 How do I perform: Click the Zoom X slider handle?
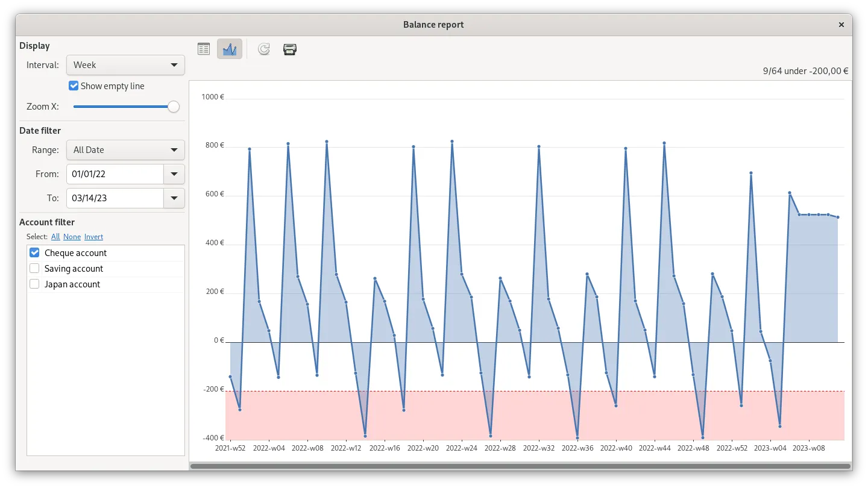[x=174, y=107]
